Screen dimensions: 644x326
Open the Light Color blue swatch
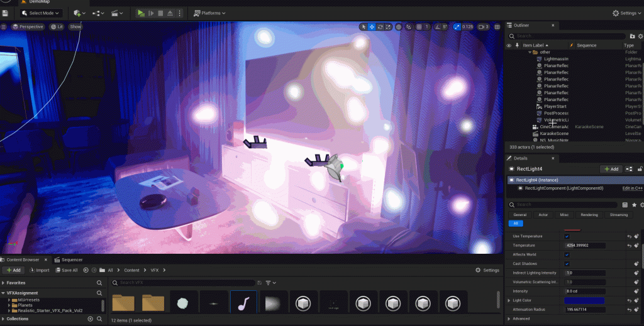tap(585, 300)
